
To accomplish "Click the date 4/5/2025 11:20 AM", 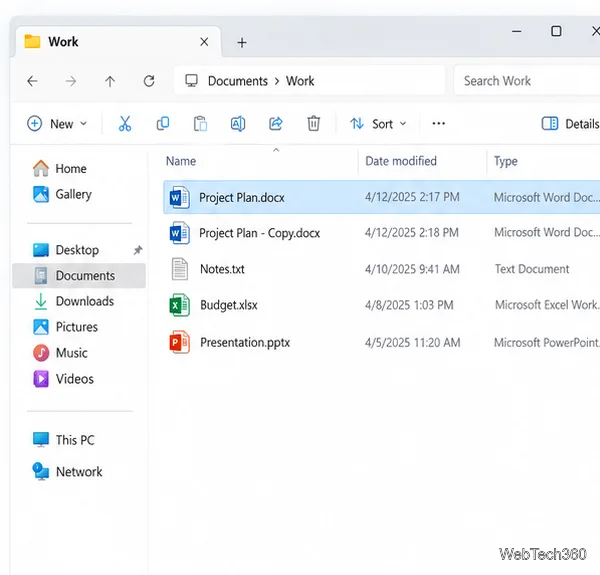I will pyautogui.click(x=412, y=342).
